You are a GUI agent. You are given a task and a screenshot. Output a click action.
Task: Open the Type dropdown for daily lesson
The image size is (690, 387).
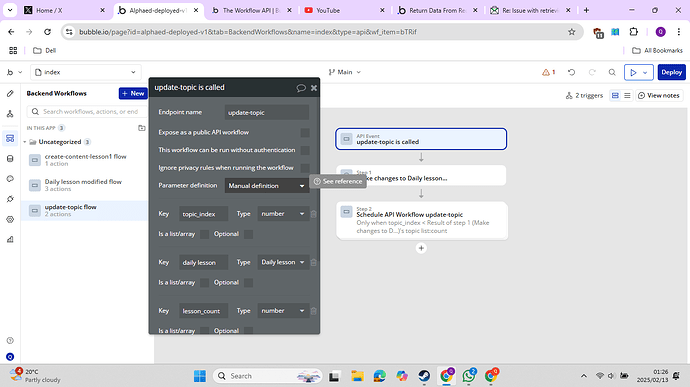(283, 262)
